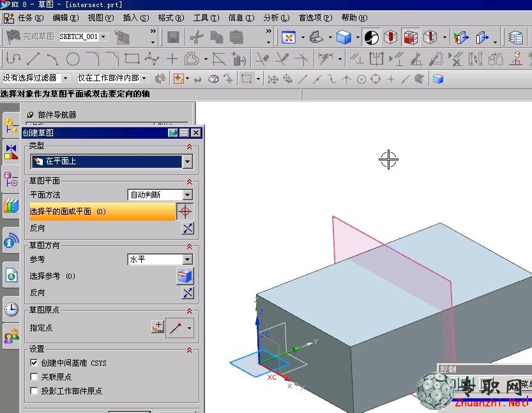Collapse the 草图原点 section

click(189, 311)
